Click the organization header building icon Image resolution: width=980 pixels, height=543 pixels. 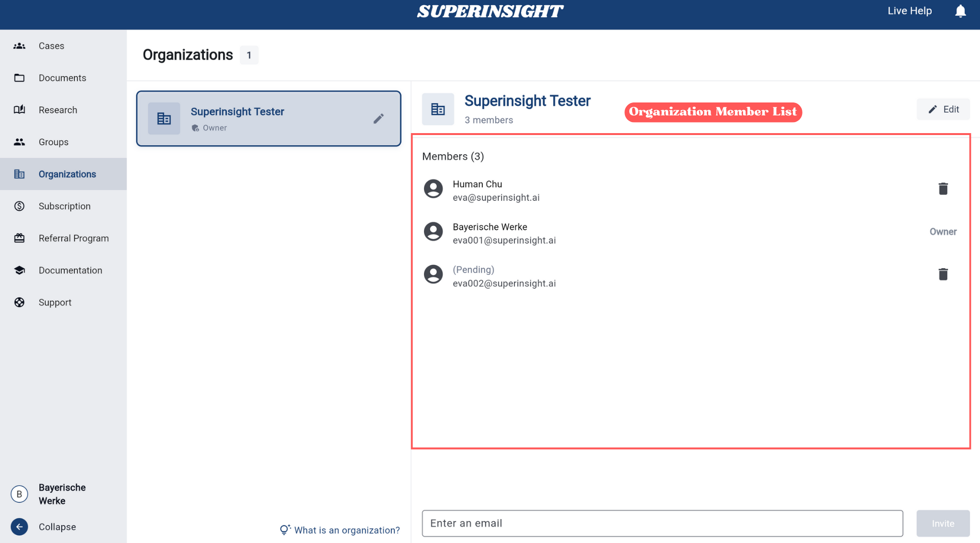point(438,109)
